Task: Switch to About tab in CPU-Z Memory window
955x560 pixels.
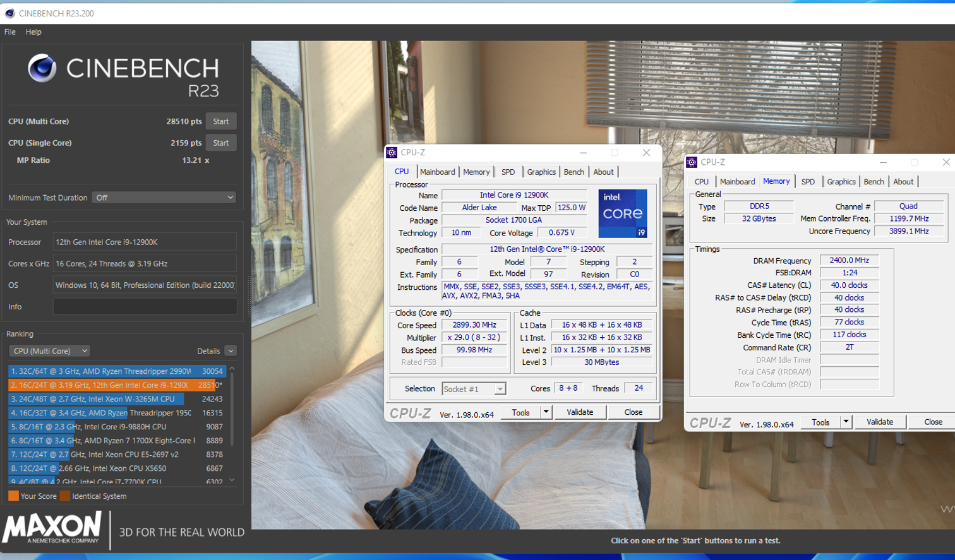Action: pyautogui.click(x=903, y=182)
